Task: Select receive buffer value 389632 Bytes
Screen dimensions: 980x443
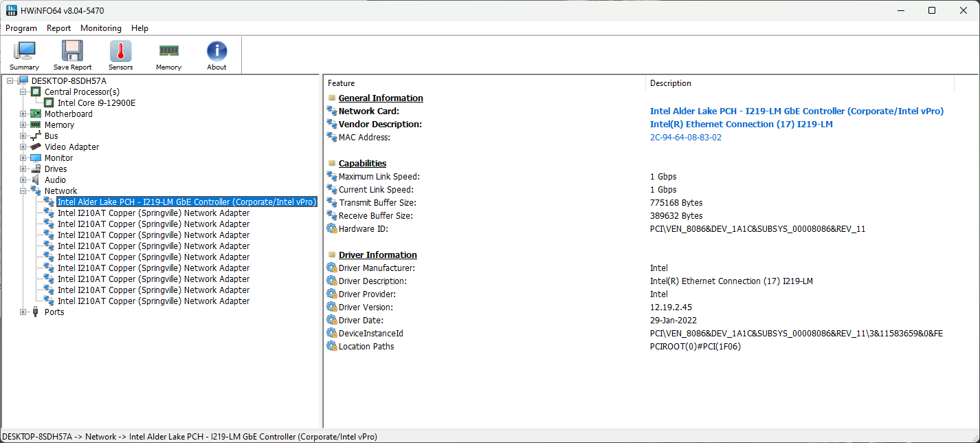Action: tap(676, 216)
